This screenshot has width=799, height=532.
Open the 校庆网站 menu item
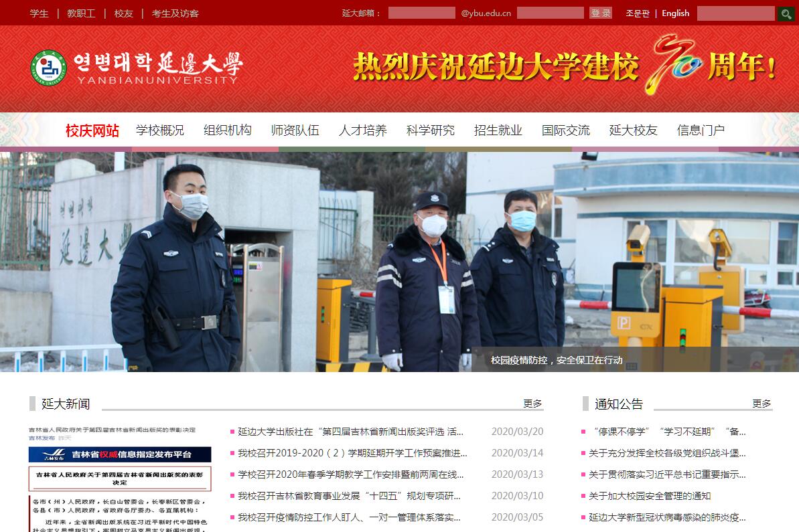(92, 130)
